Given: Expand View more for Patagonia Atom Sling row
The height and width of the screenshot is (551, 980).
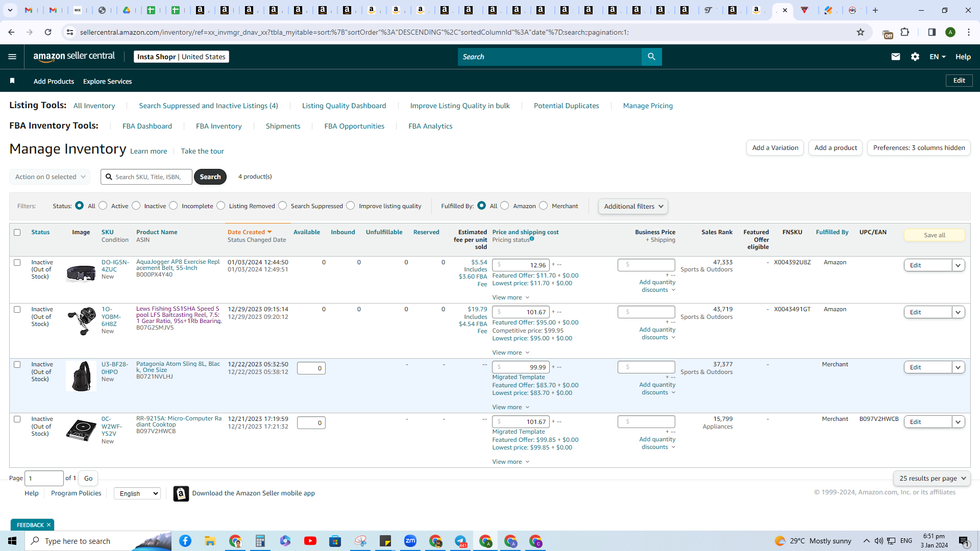Looking at the screenshot, I should tap(510, 407).
